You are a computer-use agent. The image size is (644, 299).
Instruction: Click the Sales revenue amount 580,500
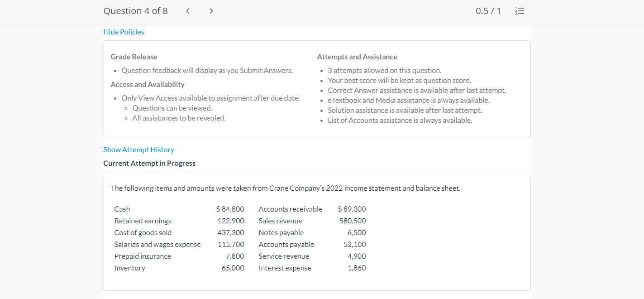pyautogui.click(x=353, y=221)
